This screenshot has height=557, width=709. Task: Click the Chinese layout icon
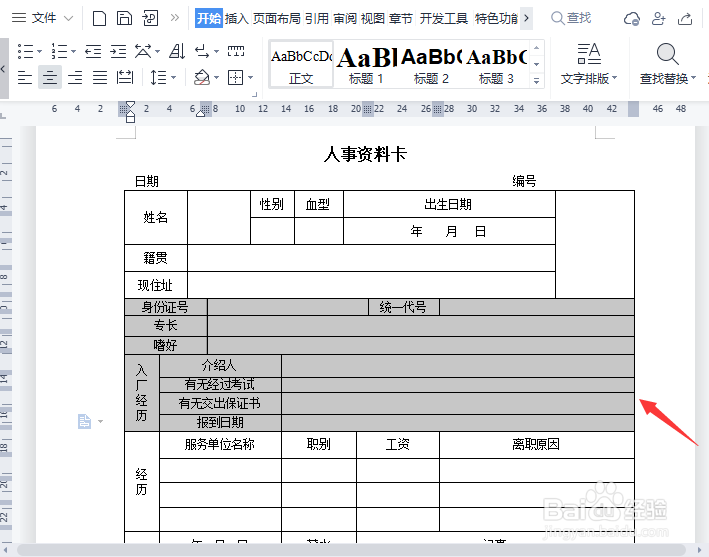click(x=143, y=52)
